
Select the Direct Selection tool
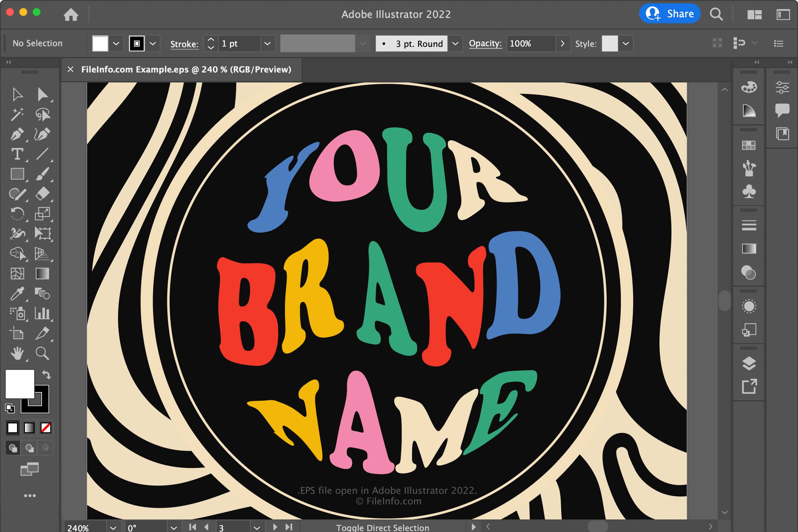point(43,95)
